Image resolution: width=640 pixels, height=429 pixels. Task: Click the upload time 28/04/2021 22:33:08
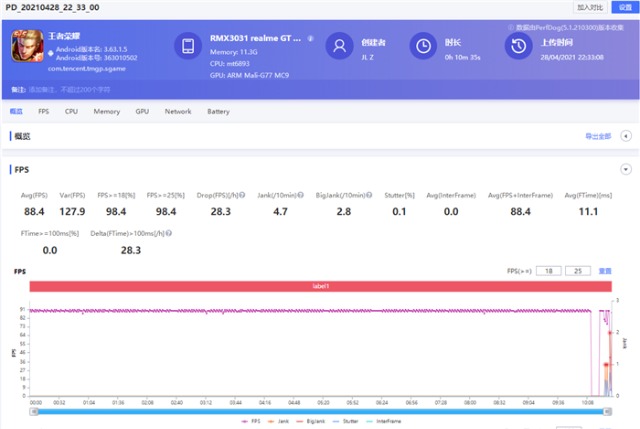(x=572, y=58)
